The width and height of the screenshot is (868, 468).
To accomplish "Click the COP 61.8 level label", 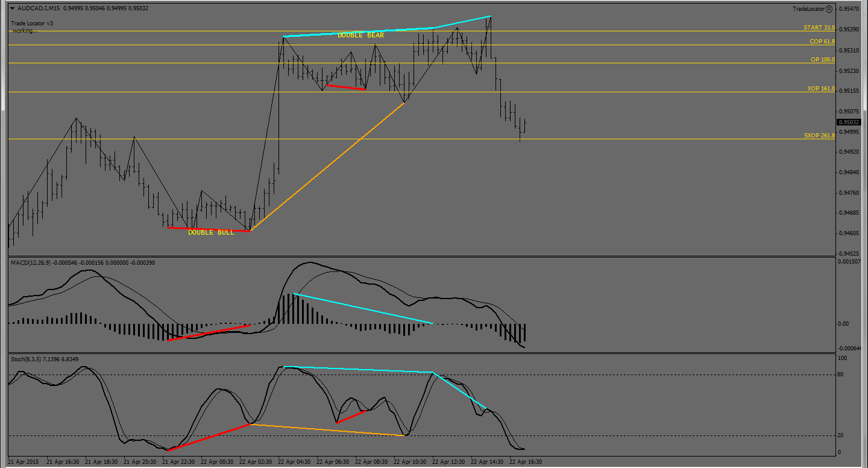I will (x=822, y=42).
